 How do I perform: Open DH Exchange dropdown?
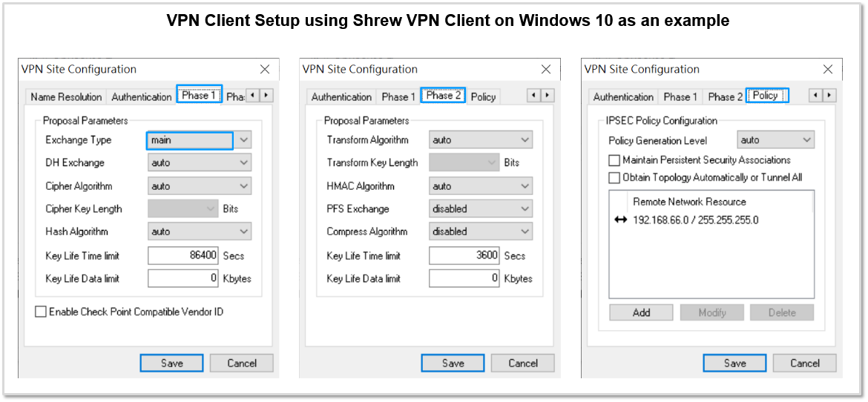[x=200, y=162]
